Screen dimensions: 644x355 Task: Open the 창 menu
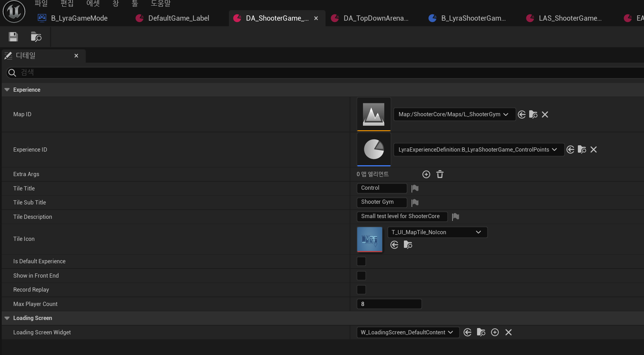coord(115,4)
